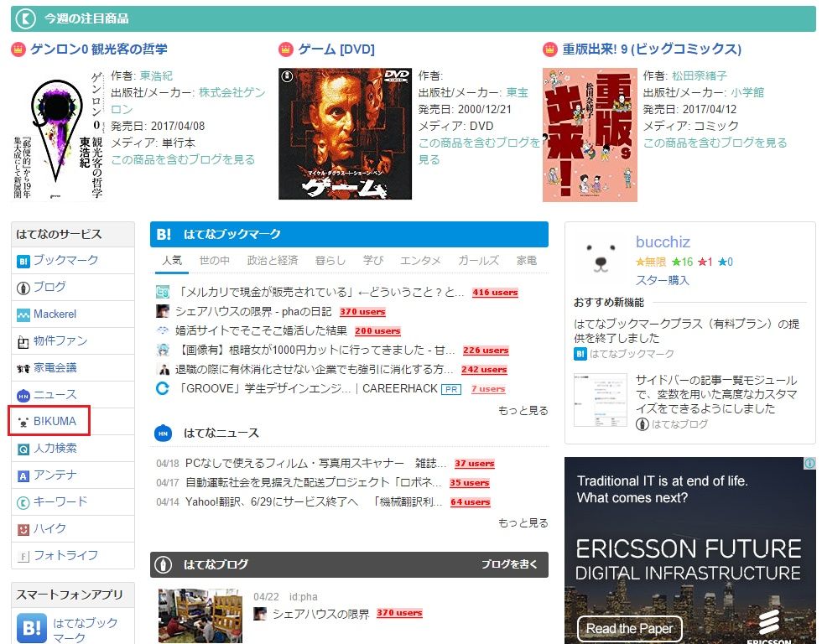This screenshot has height=644, width=822.
Task: Click the 物件ファン building icon
Action: pos(23,341)
